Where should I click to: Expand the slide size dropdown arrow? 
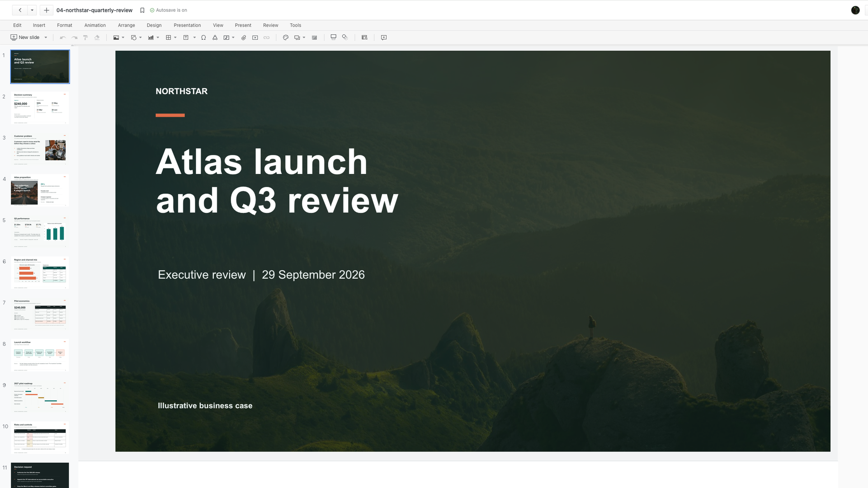304,38
